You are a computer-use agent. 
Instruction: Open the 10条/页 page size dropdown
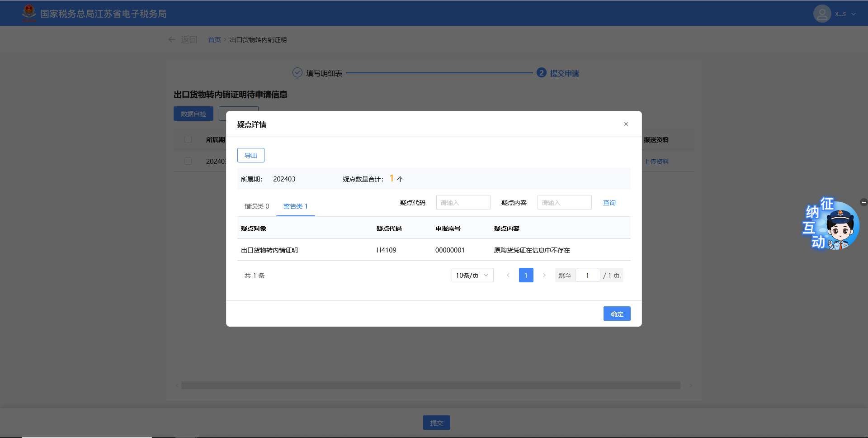(472, 275)
